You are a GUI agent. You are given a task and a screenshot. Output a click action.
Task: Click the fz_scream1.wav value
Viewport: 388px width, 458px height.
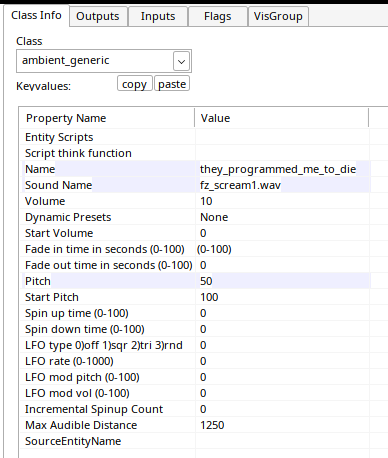[240, 185]
